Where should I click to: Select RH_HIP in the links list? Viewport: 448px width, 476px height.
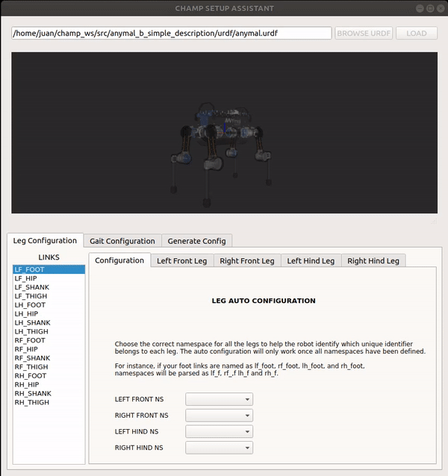click(49, 385)
